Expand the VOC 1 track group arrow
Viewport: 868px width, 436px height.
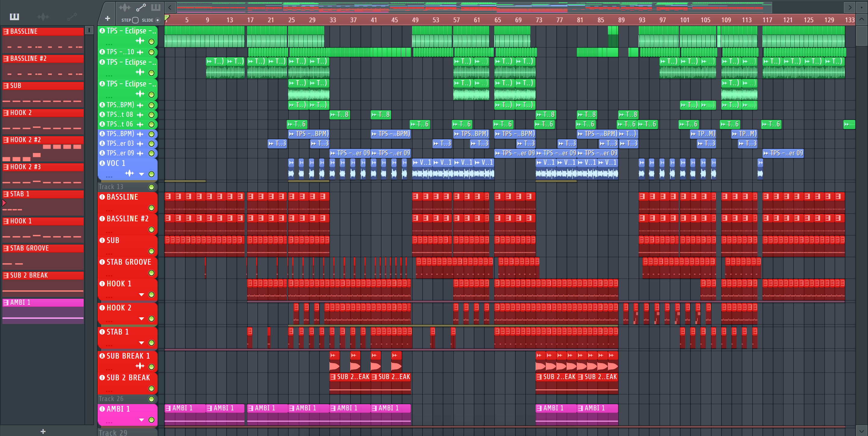(142, 174)
